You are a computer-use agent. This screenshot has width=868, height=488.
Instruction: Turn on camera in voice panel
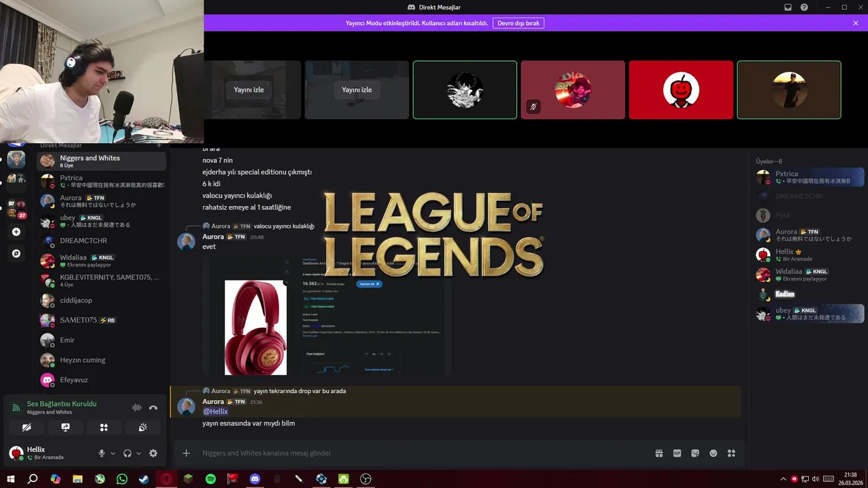(x=26, y=428)
